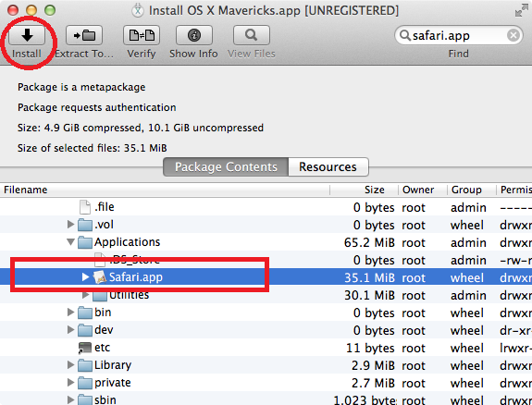Select the Package Contents tab

[x=226, y=166]
